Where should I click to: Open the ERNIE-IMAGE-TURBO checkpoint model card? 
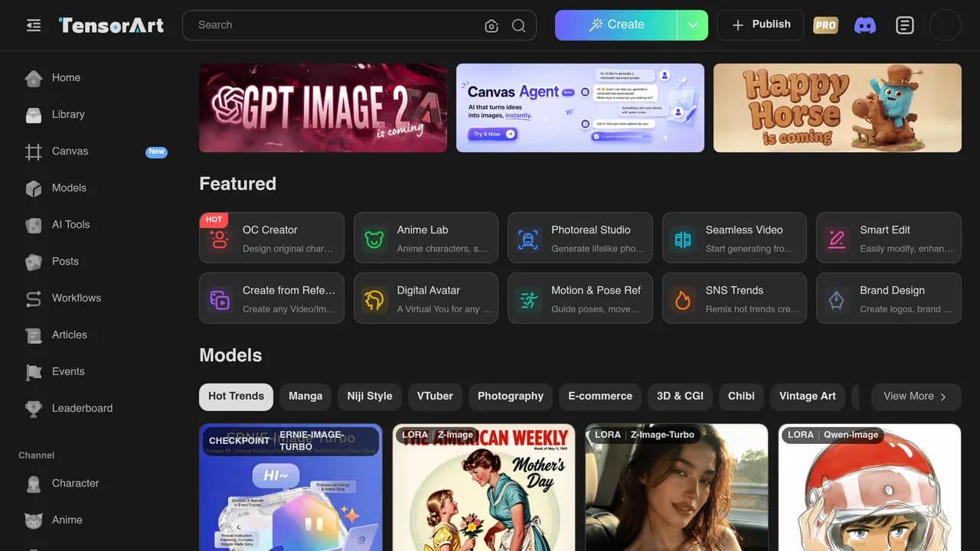point(291,487)
